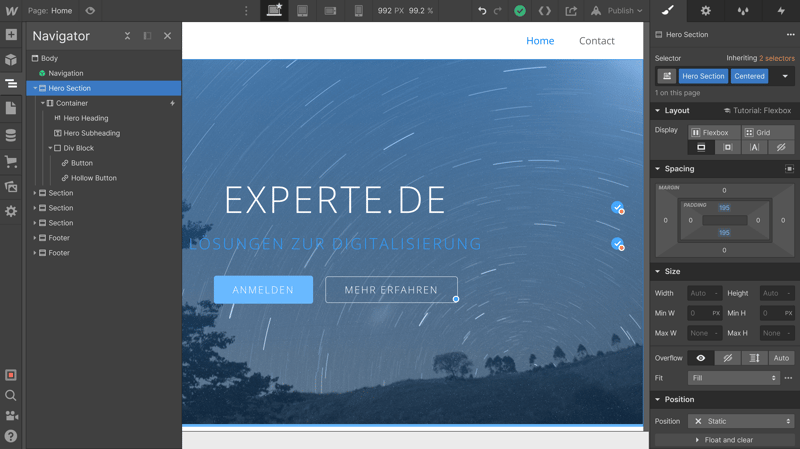Open the Symbols cube panel
Viewport: 800px width, 449px height.
point(11,59)
